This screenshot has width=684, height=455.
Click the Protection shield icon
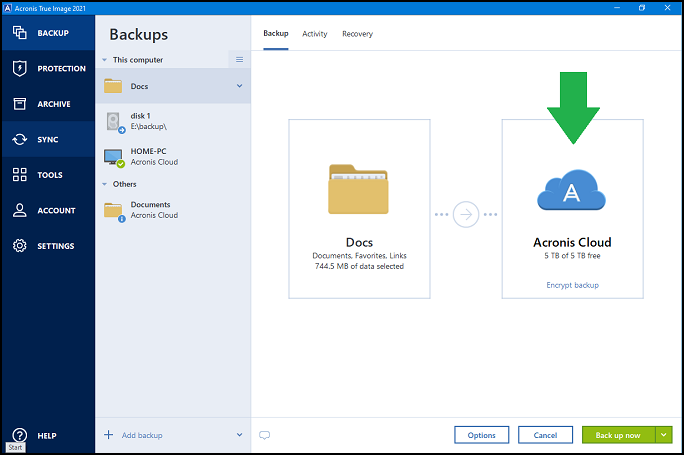point(19,68)
